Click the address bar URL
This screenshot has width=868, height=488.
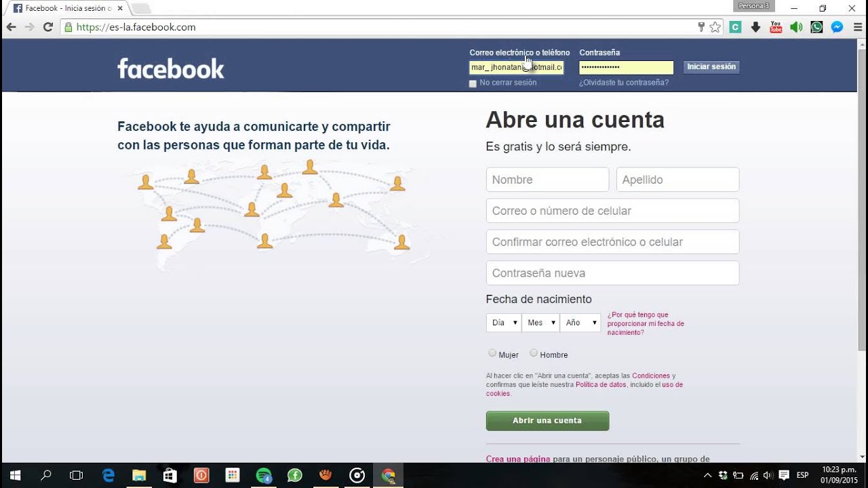point(136,27)
